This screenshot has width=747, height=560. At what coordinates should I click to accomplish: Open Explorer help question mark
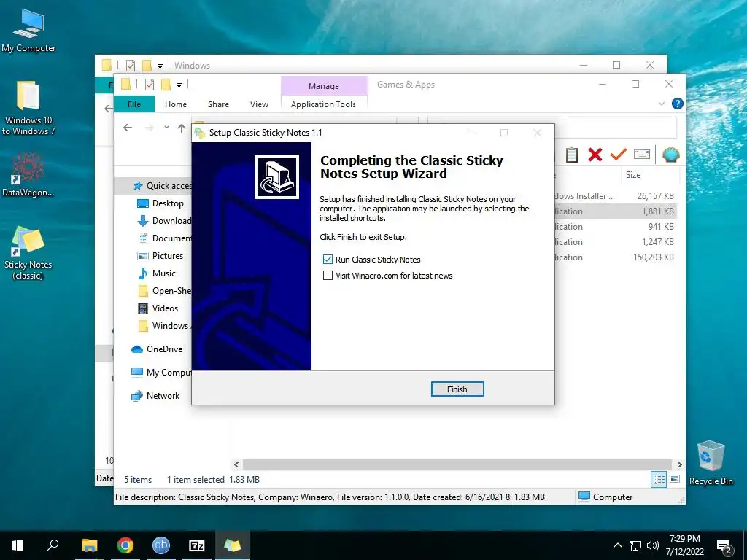677,104
